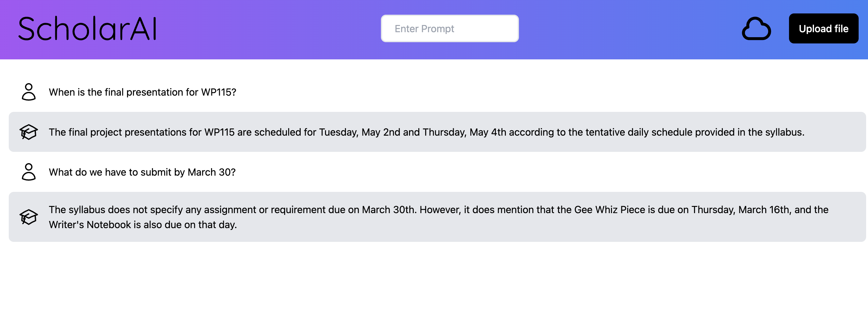Click user avatar beside March 30 question

29,172
